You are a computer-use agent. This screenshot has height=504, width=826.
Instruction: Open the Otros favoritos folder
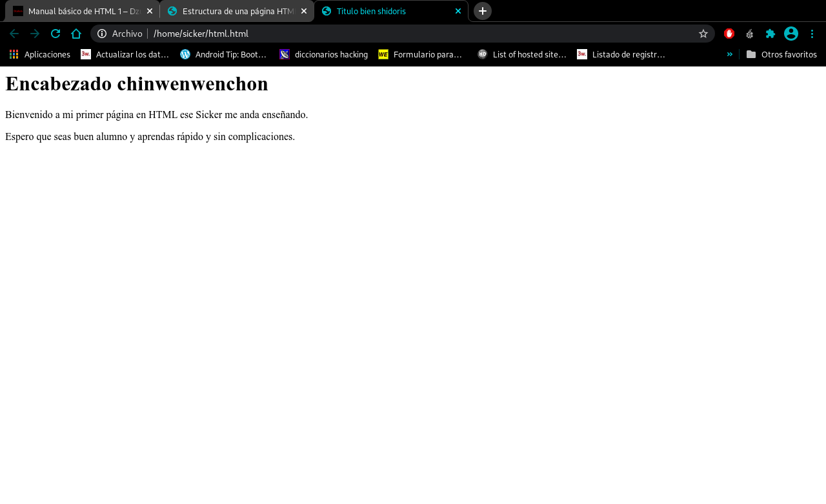(781, 54)
